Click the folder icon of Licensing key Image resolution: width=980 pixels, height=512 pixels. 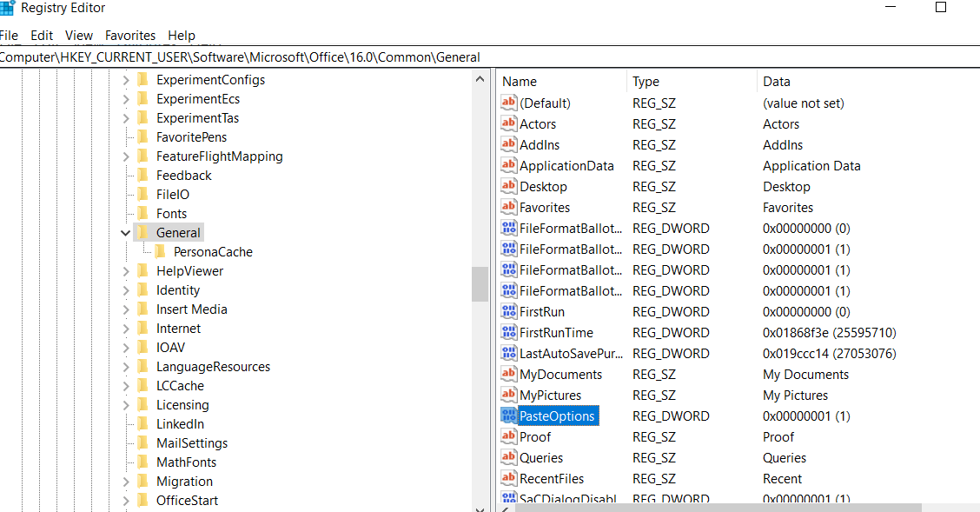click(x=143, y=404)
